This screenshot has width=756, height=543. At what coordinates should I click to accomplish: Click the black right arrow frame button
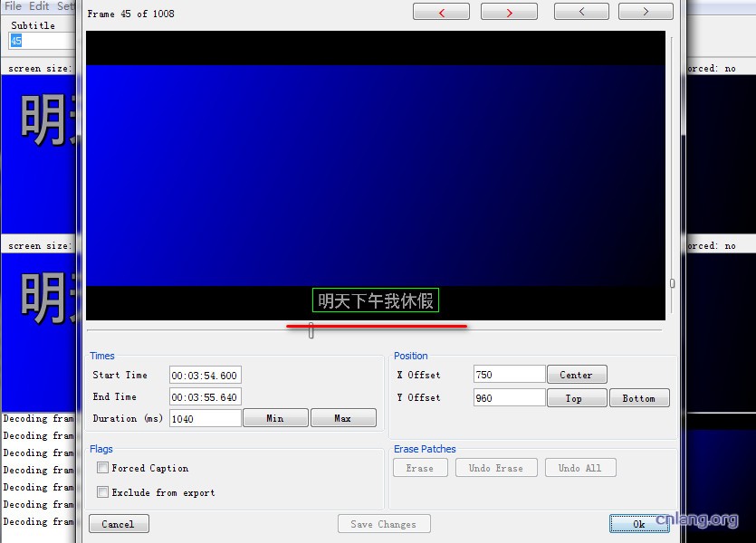(x=646, y=12)
